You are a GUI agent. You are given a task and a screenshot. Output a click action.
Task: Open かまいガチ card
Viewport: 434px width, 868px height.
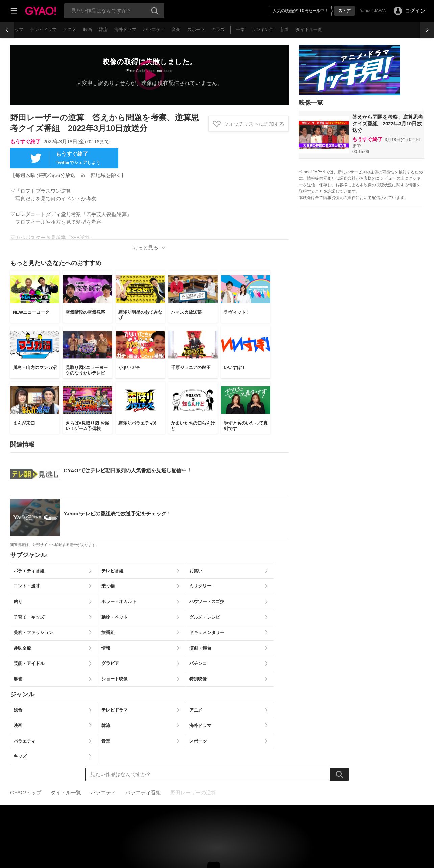(140, 352)
